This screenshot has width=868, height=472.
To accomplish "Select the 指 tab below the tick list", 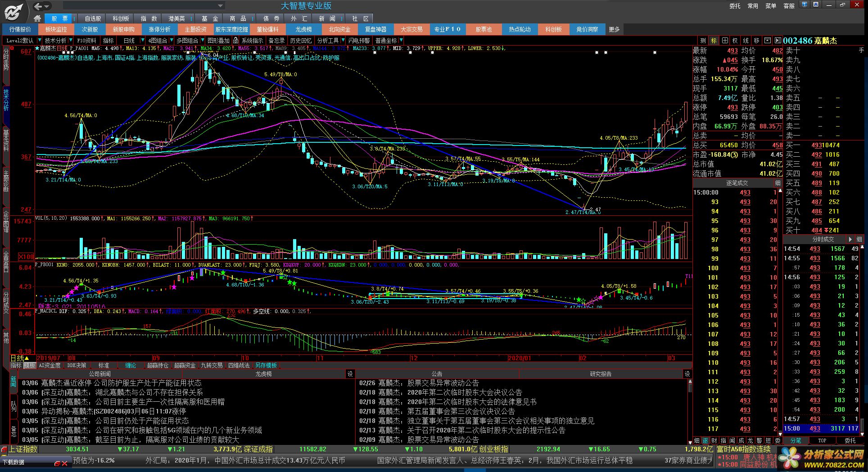I will [723, 440].
